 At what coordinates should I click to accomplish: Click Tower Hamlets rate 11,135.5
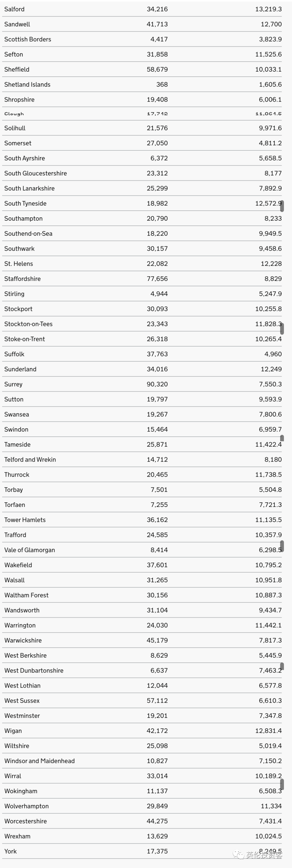click(x=268, y=520)
